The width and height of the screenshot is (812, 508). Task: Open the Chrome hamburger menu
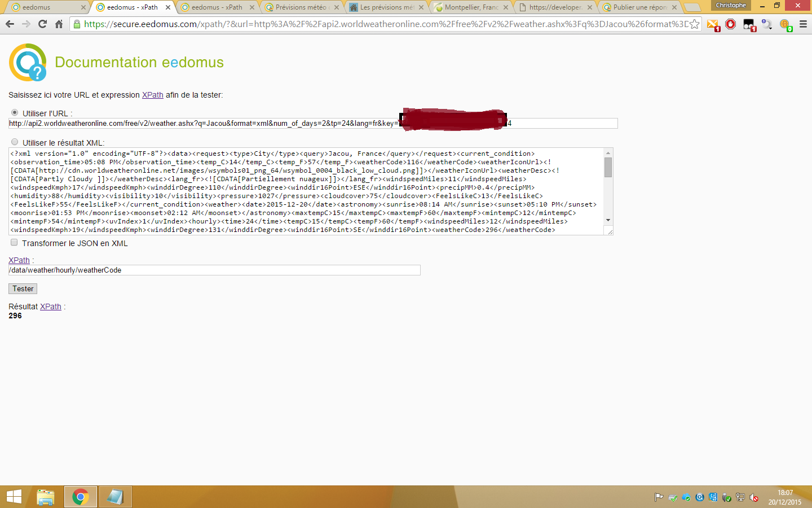[x=803, y=24]
